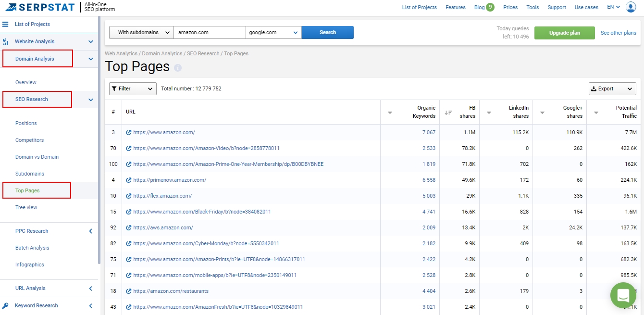
Task: Open external link icon for the mobile-apps URL
Action: click(x=129, y=275)
